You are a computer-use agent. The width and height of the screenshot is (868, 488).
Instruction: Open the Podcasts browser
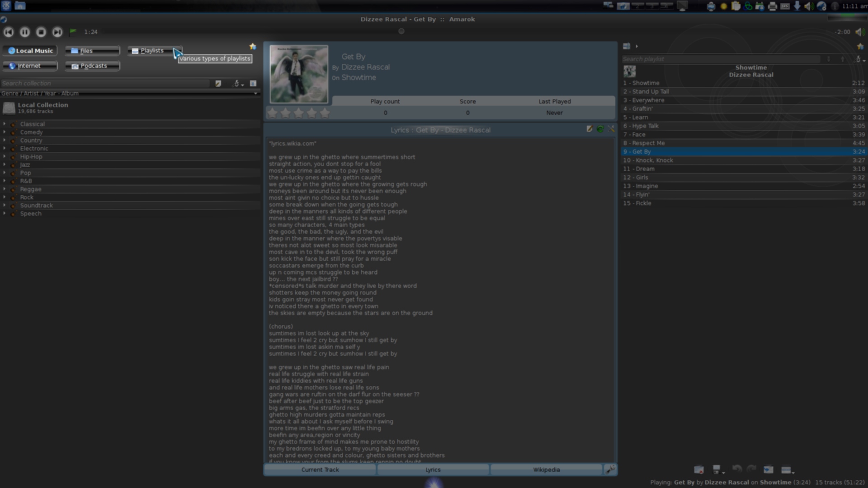93,66
